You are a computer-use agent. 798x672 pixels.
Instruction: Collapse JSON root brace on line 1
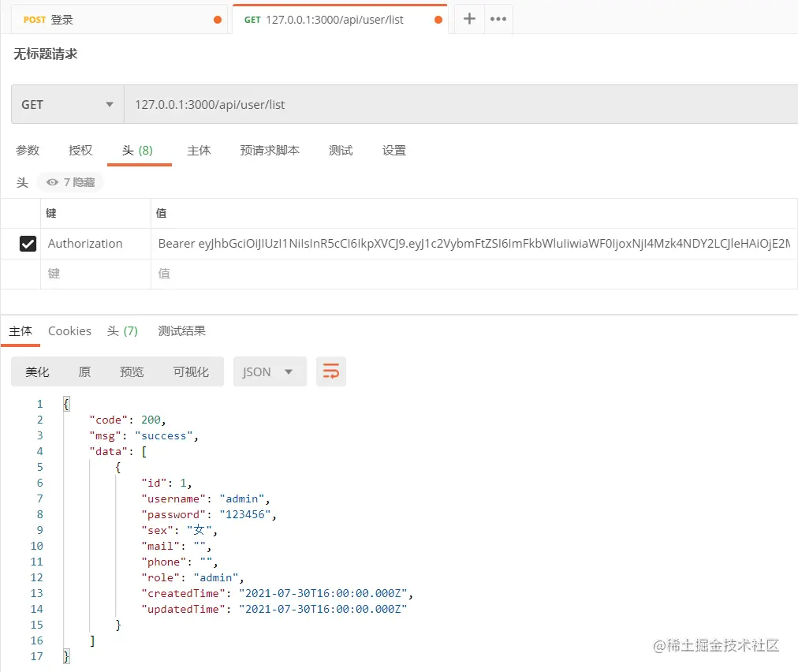pyautogui.click(x=66, y=404)
